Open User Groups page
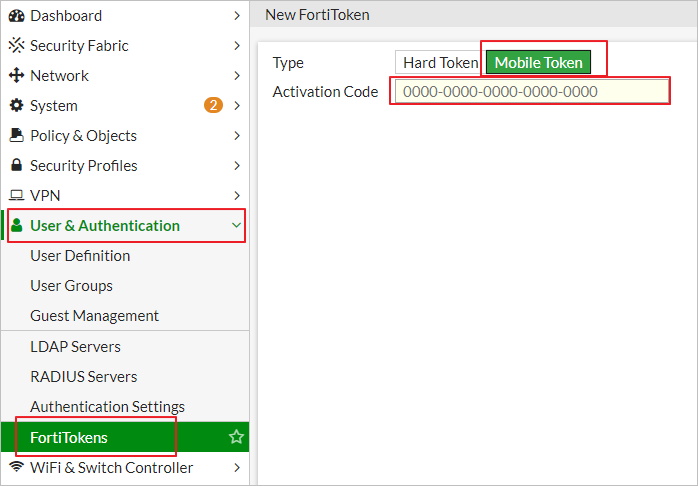 (x=71, y=286)
